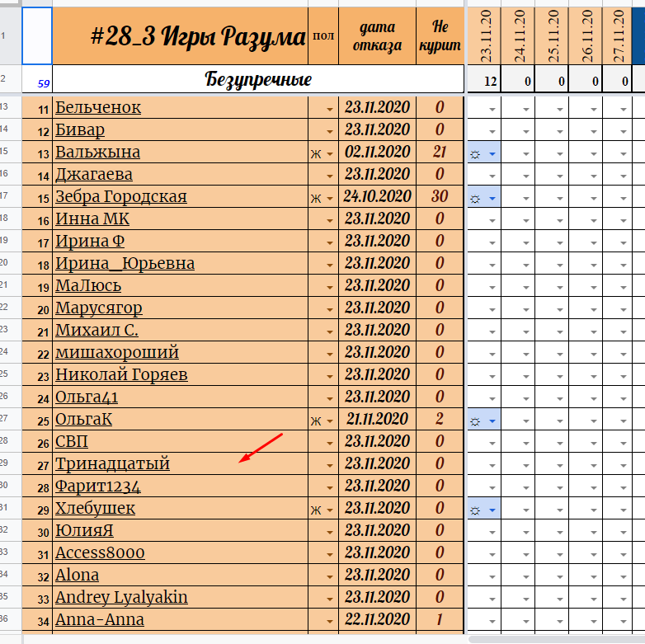
Task: Open gender dropdown in Бельченок row
Action: pyautogui.click(x=329, y=110)
